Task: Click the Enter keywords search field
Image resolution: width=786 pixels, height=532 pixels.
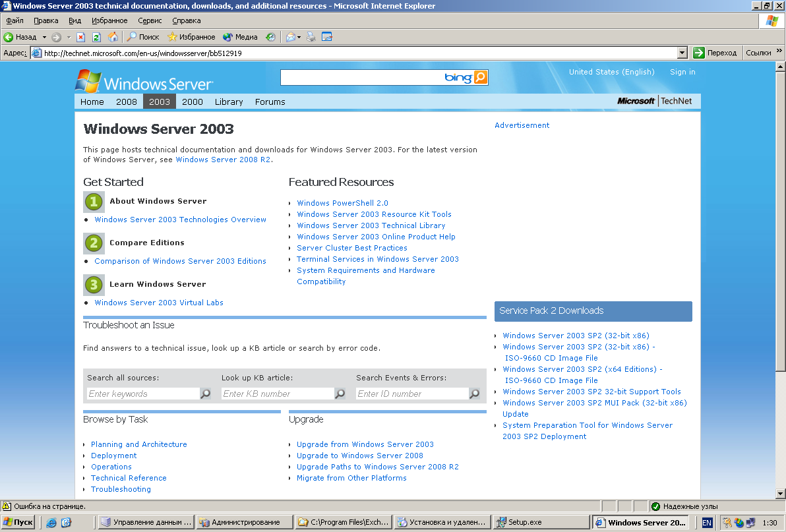Action: tap(143, 394)
